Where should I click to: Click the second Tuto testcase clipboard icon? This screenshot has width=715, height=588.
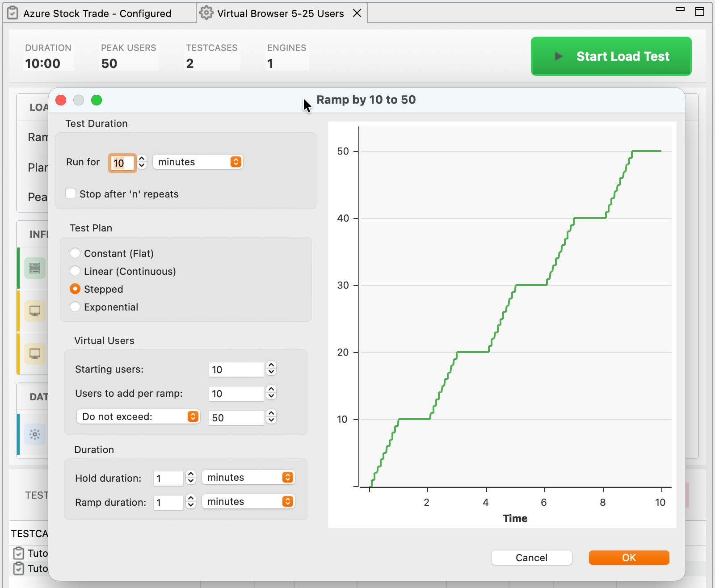pyautogui.click(x=18, y=568)
